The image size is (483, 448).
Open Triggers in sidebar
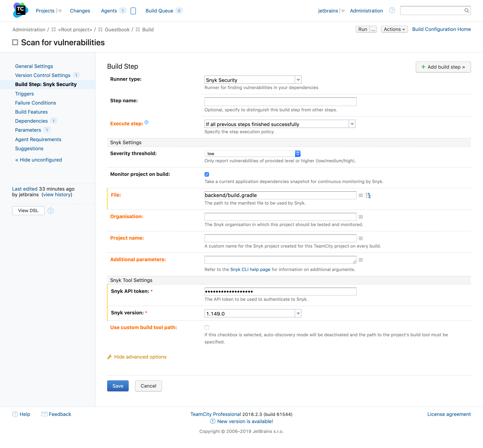pos(25,94)
